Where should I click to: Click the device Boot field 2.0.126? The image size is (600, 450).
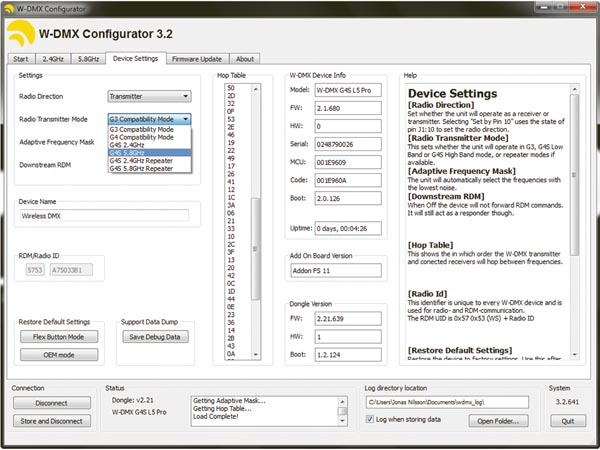coord(348,198)
